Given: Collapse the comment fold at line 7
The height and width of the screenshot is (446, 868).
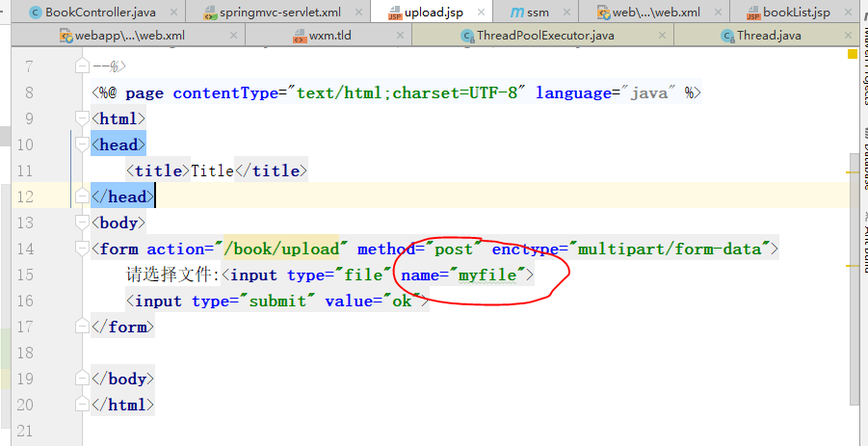Looking at the screenshot, I should coord(81,66).
